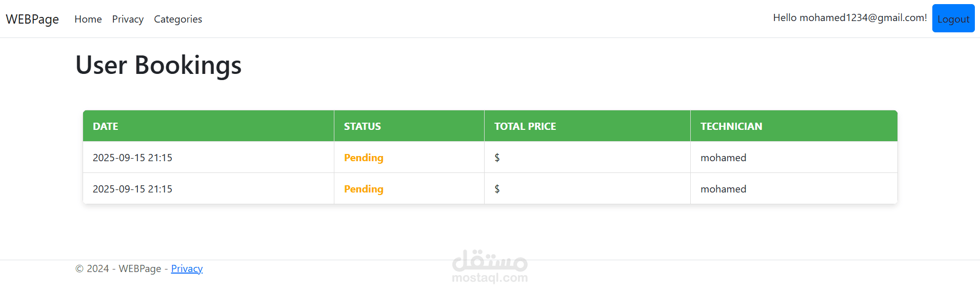The width and height of the screenshot is (980, 290).
Task: Click the blue Logout button
Action: 953,18
